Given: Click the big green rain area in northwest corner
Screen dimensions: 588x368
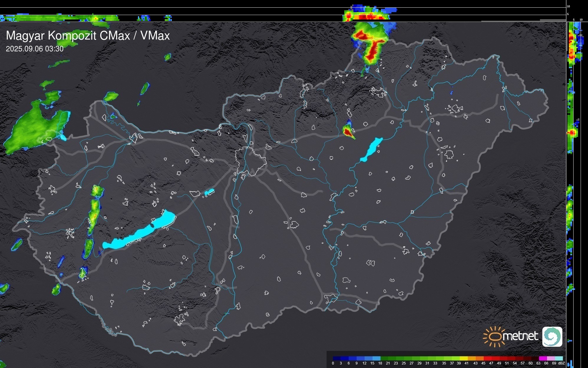Looking at the screenshot, I should [32, 128].
